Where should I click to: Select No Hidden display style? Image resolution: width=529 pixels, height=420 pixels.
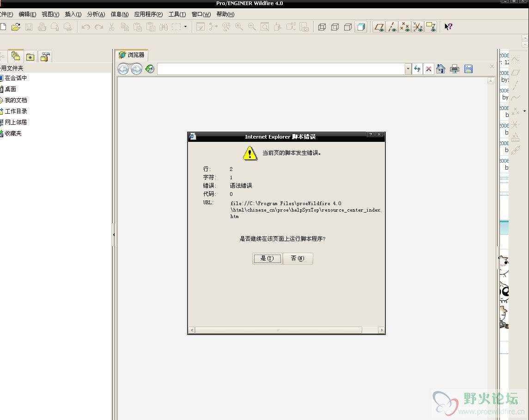pos(348,27)
